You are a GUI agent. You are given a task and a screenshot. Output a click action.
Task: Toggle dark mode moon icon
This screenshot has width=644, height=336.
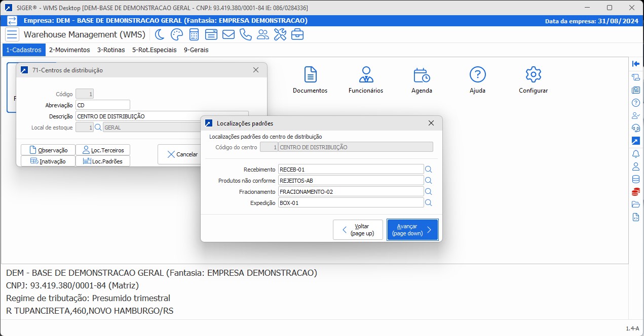pyautogui.click(x=160, y=34)
